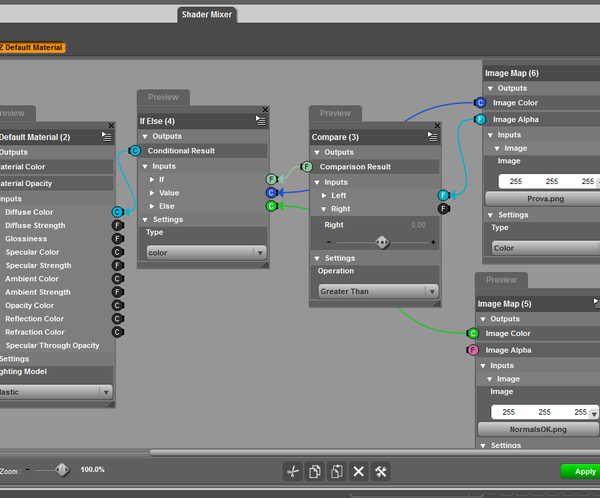This screenshot has height=498, width=600.
Task: Click Image Map (6) 255 color swatch
Action: point(549,181)
